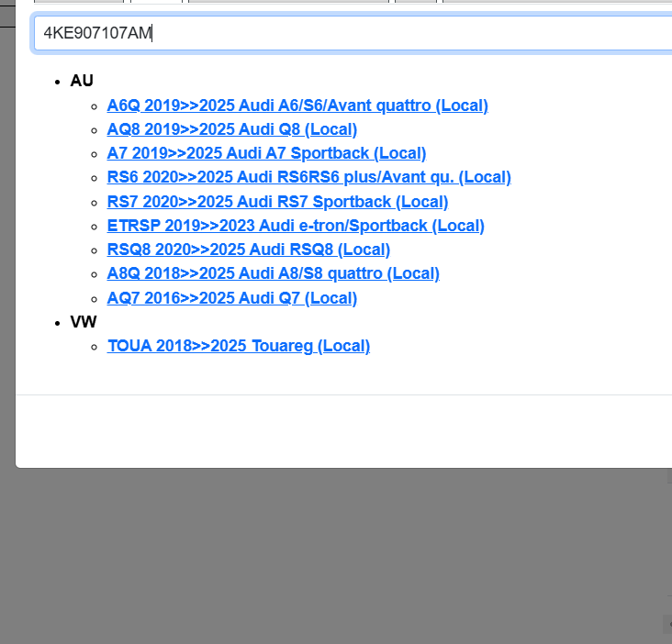The height and width of the screenshot is (644, 672).
Task: Open the RS7 Audi RS7 Sportback link
Action: click(277, 202)
